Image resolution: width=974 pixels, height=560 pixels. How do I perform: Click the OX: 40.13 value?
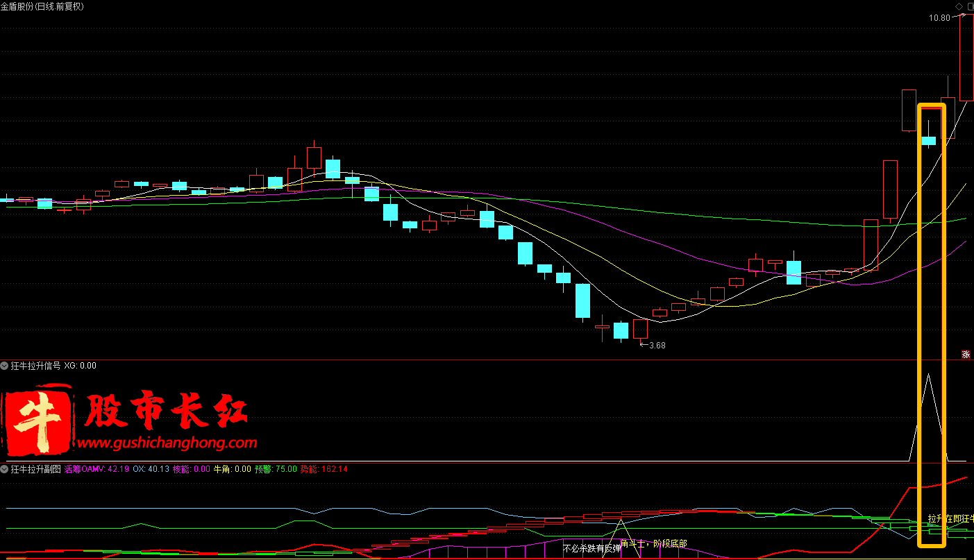point(151,469)
